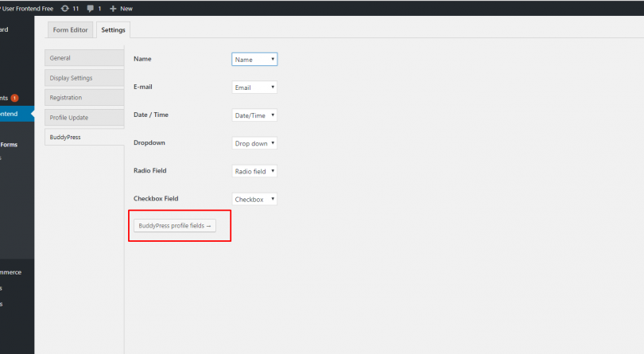
Task: Open the Registration settings section
Action: pyautogui.click(x=84, y=97)
